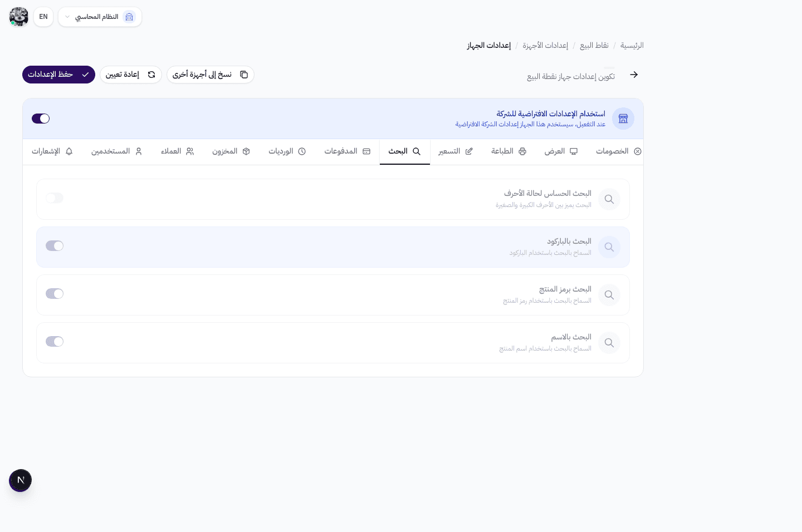Click نسخ إلى أجهزة أخرى

click(x=211, y=74)
